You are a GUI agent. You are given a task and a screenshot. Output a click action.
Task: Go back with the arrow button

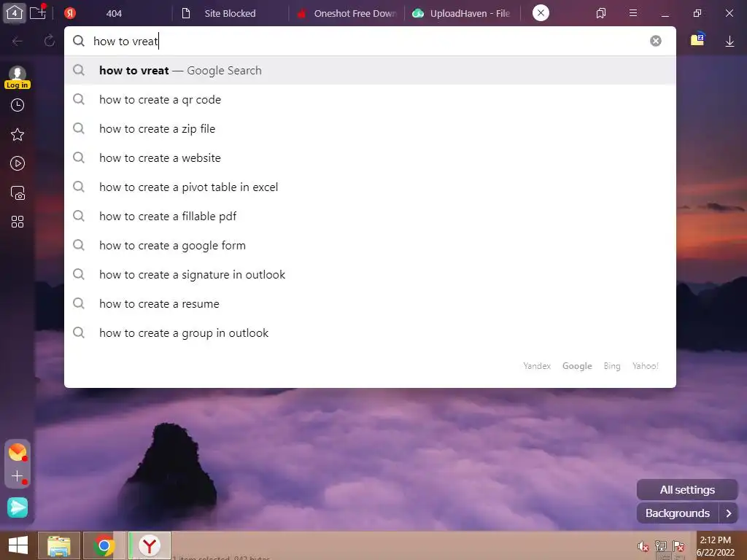[x=18, y=42]
